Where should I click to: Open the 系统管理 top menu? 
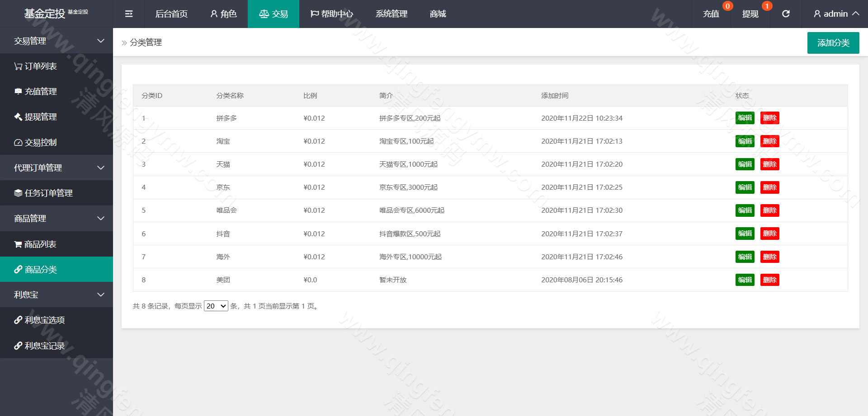(392, 14)
